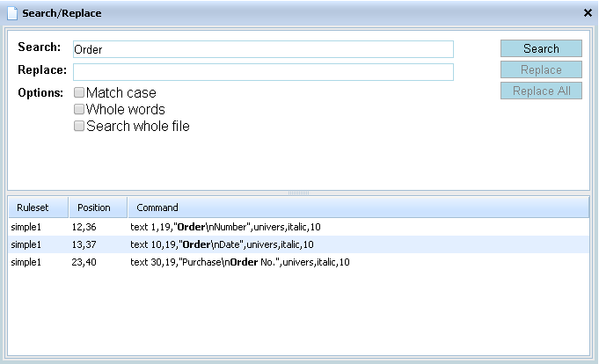This screenshot has height=364, width=599.
Task: Check the Search whole file option
Action: [x=79, y=126]
